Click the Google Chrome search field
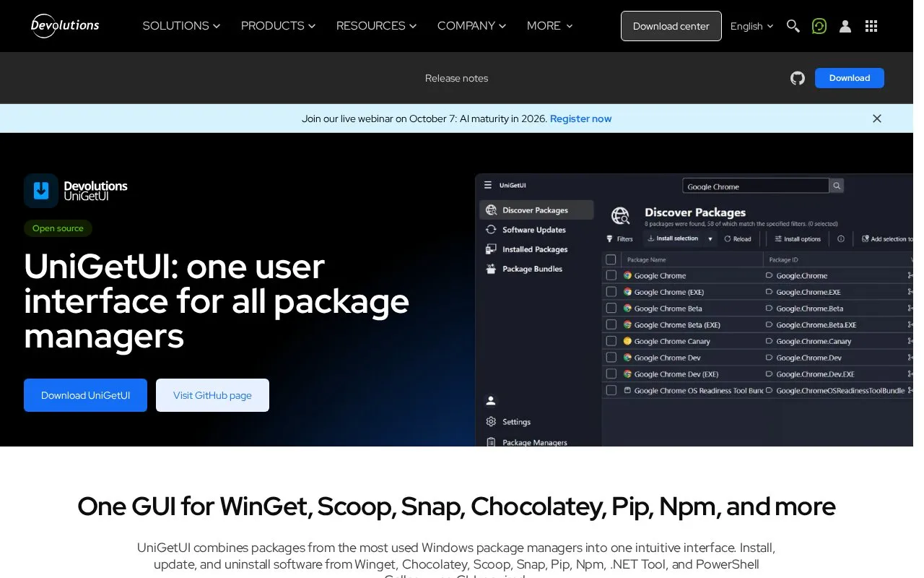 tap(756, 186)
